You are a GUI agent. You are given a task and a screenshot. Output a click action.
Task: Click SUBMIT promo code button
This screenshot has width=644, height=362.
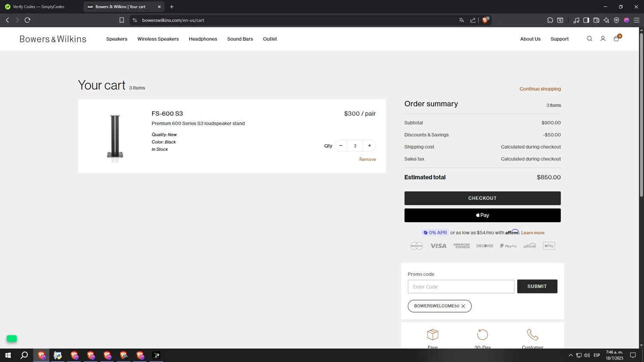click(537, 287)
